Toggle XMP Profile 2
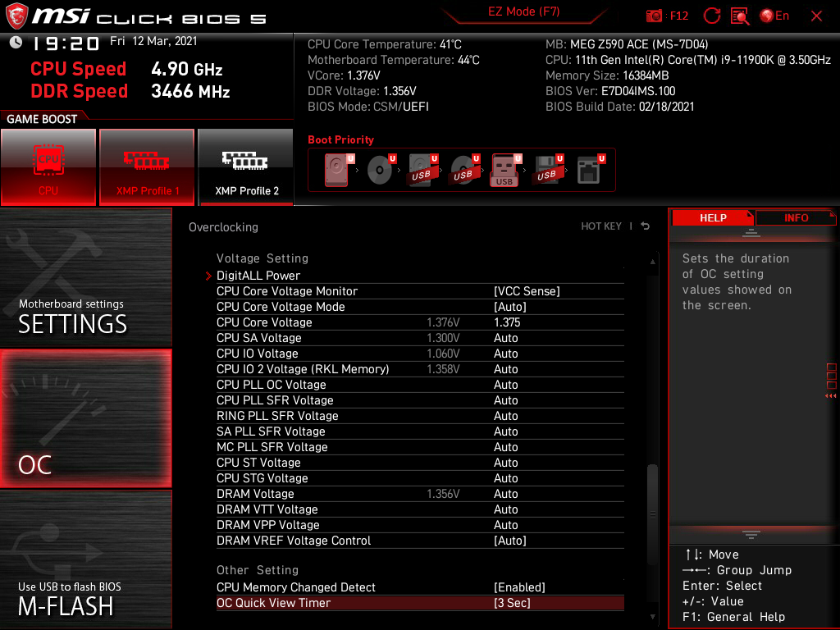The width and height of the screenshot is (840, 630). pyautogui.click(x=246, y=167)
